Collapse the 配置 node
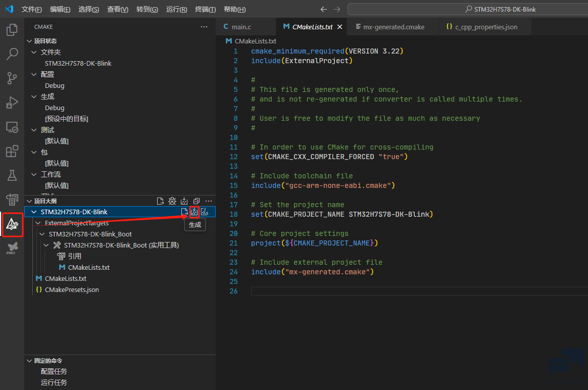Image resolution: width=588 pixels, height=390 pixels. point(34,74)
